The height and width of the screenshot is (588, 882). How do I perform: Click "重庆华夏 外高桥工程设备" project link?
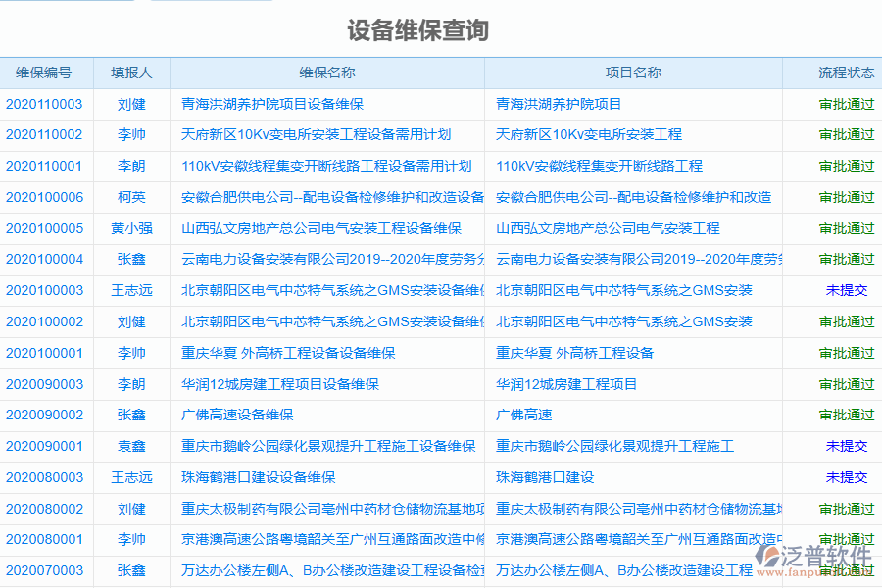(573, 353)
